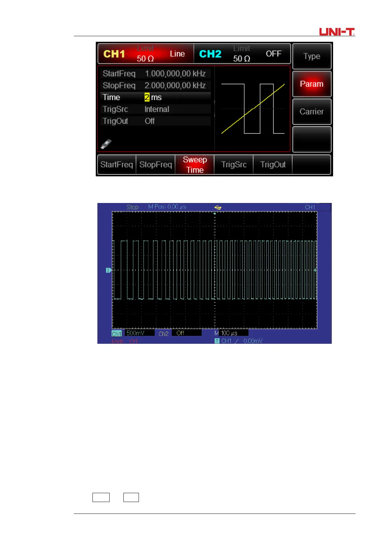Image resolution: width=392 pixels, height=554 pixels.
Task: Click the M Pos: 0.00 µs readout
Action: (167, 207)
